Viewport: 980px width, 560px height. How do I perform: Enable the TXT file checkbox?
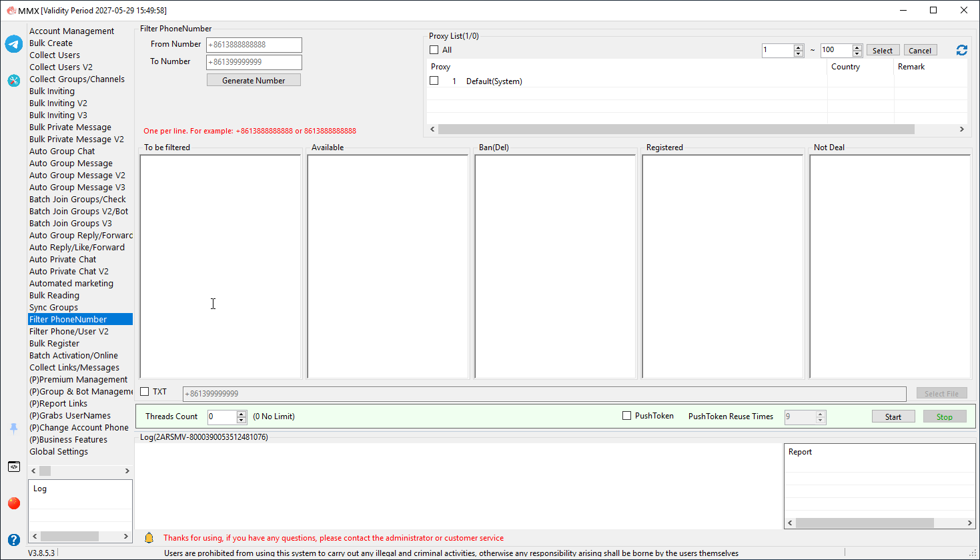pos(145,392)
